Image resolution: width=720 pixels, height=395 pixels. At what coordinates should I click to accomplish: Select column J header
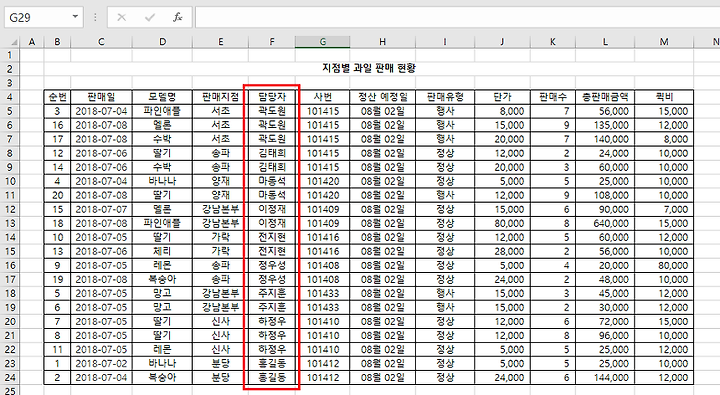click(x=502, y=42)
